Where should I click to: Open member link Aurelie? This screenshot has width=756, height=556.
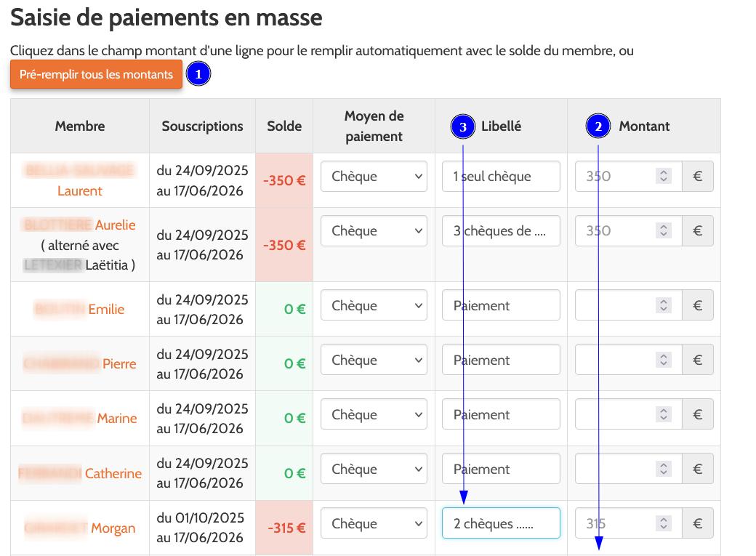[115, 225]
